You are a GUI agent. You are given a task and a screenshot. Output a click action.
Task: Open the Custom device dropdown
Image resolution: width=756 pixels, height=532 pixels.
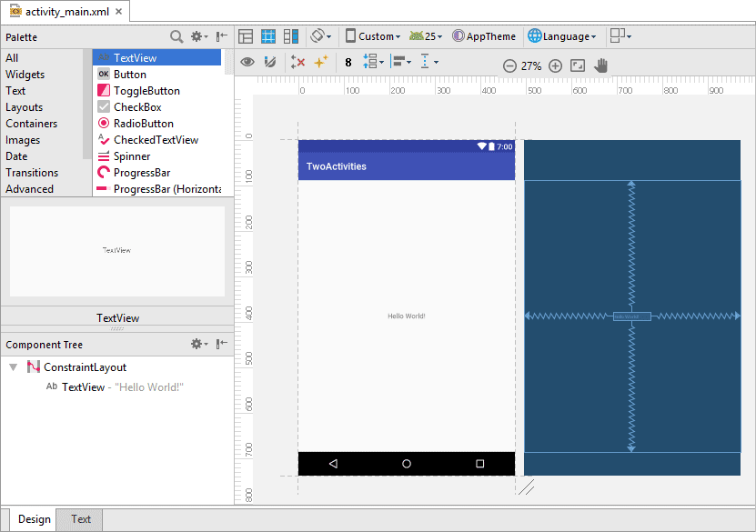tap(373, 36)
